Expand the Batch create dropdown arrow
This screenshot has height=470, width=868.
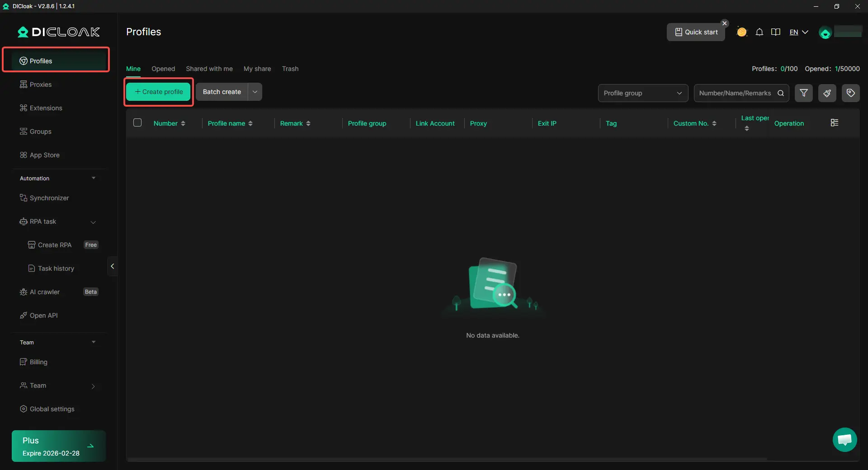[x=255, y=92]
